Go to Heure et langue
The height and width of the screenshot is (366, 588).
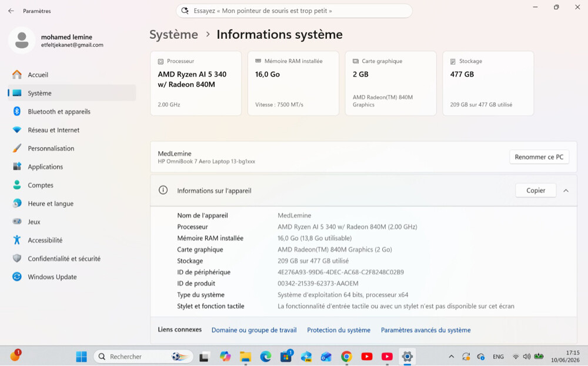(x=71, y=204)
